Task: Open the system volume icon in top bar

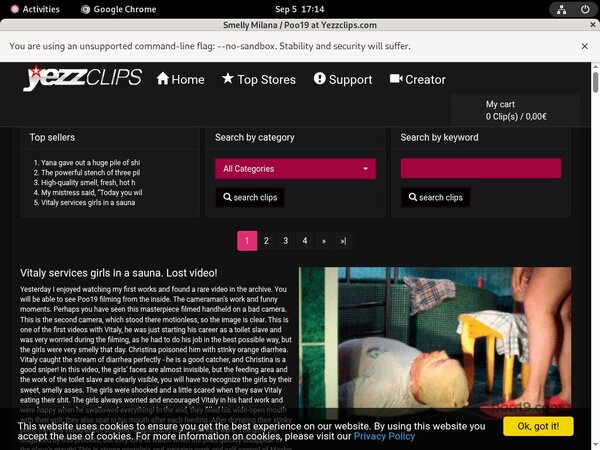Action: (559, 9)
